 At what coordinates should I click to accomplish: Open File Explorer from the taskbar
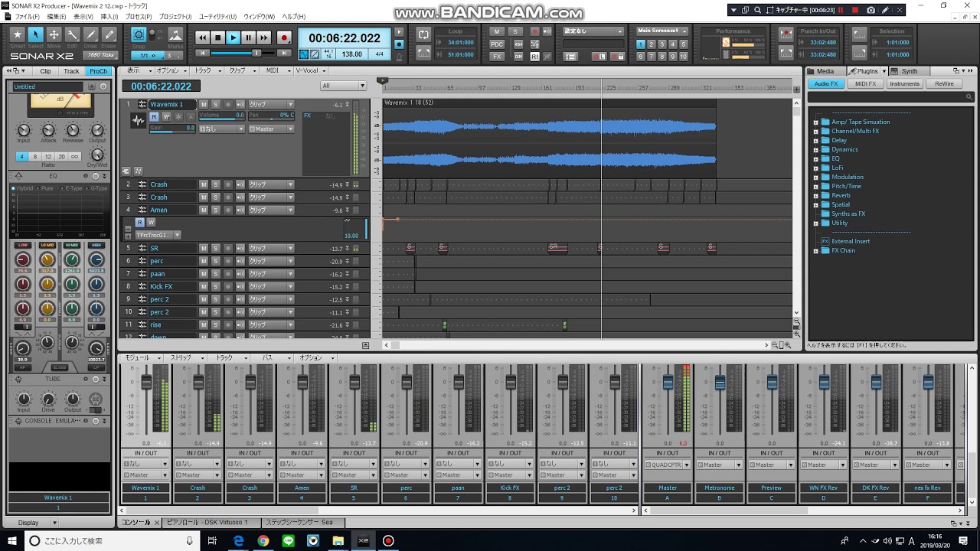[x=338, y=541]
